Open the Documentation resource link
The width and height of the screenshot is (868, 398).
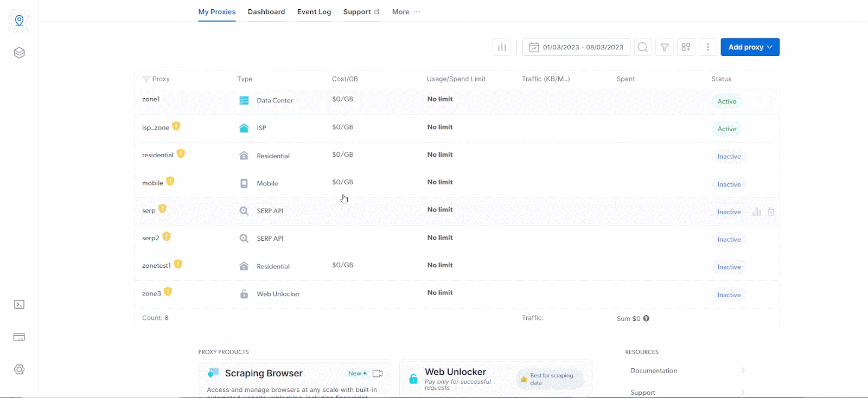coord(654,371)
